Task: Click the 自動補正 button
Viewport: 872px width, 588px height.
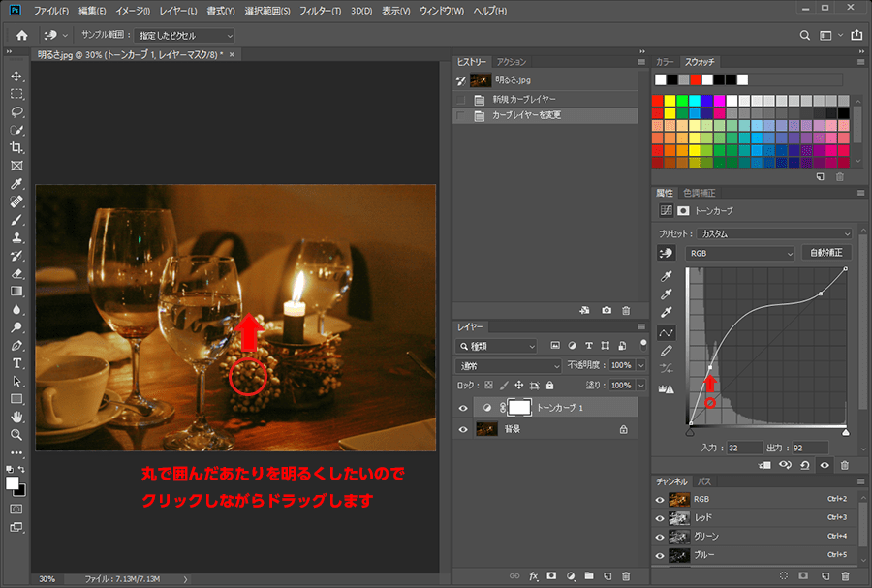Action: 825,253
